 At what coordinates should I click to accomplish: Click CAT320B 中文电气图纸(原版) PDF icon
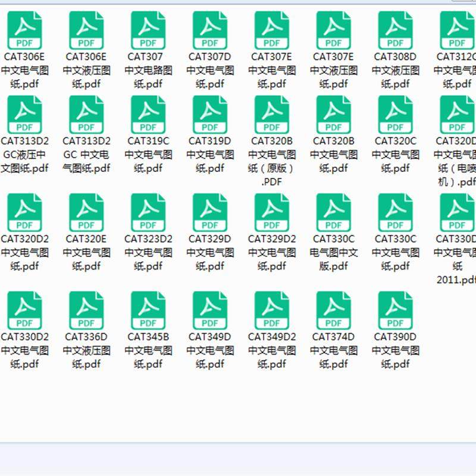pos(272,114)
